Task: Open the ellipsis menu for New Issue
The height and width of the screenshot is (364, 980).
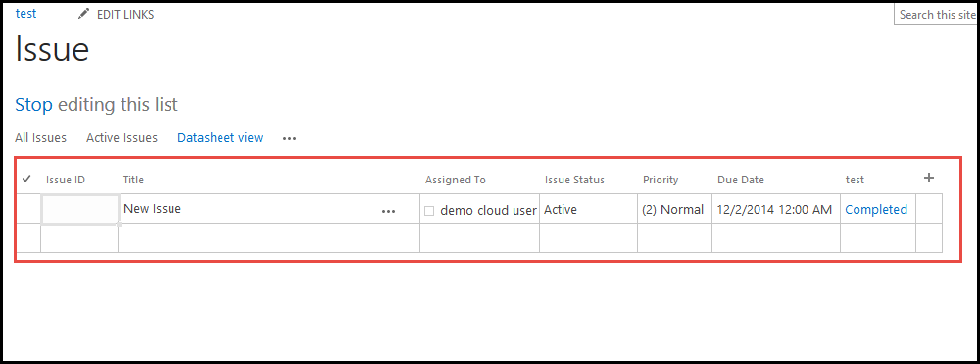Action: (x=389, y=211)
